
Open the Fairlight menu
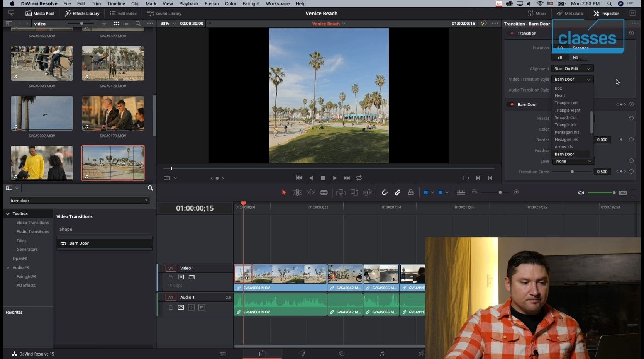click(x=251, y=4)
